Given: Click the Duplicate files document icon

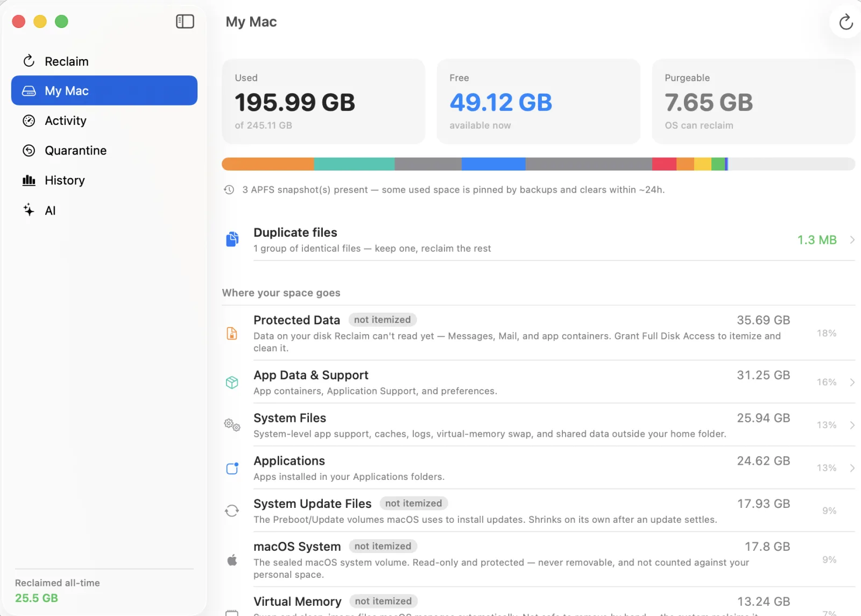Looking at the screenshot, I should [x=232, y=239].
